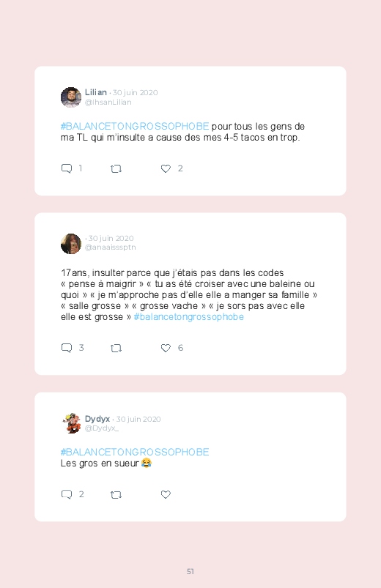Visit the @anaaisssptn handle
The image size is (381, 588).
[x=111, y=248]
